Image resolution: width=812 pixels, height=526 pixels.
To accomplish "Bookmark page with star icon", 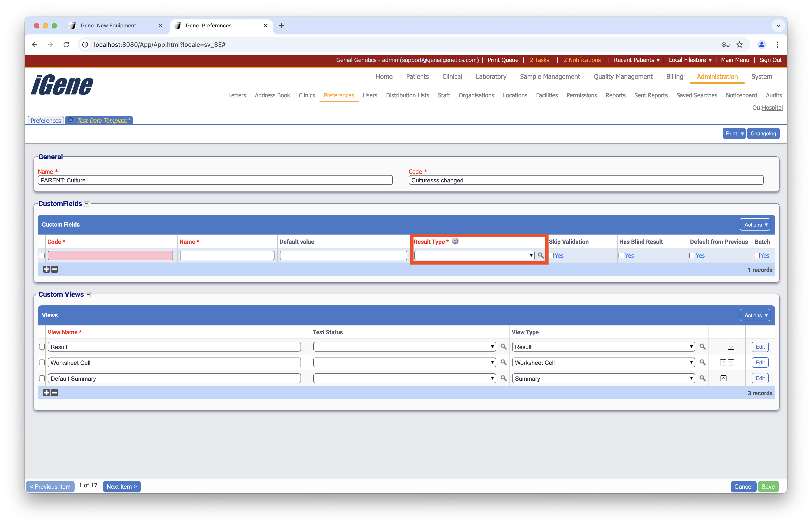I will (740, 44).
